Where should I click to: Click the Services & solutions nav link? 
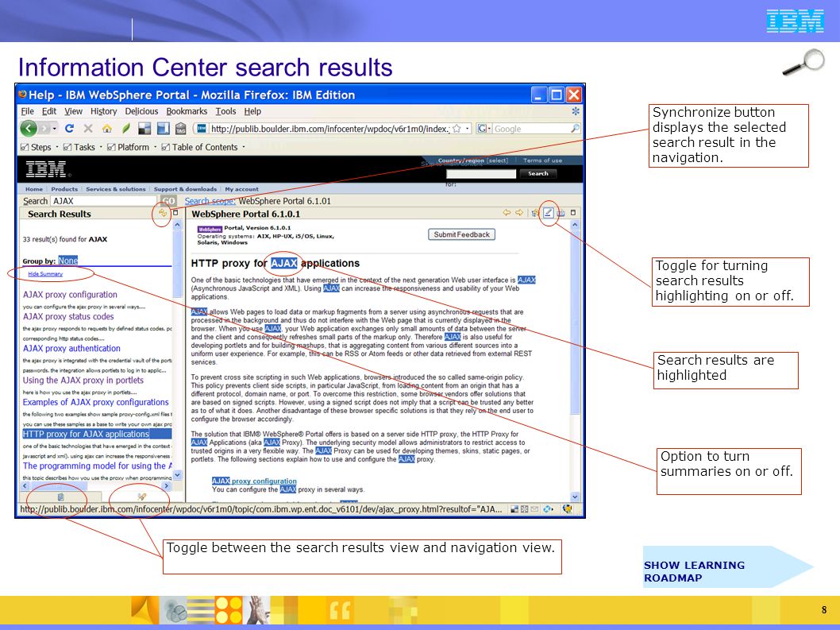coord(116,189)
